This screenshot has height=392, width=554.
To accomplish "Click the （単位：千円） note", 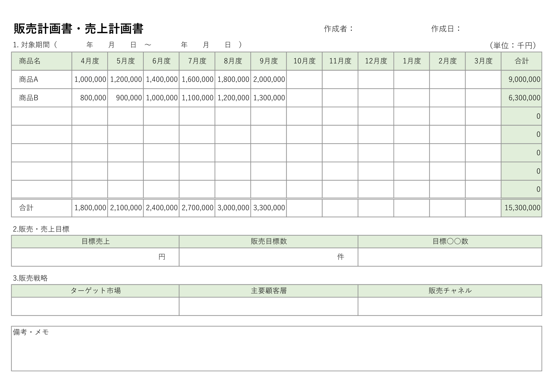I will point(513,45).
